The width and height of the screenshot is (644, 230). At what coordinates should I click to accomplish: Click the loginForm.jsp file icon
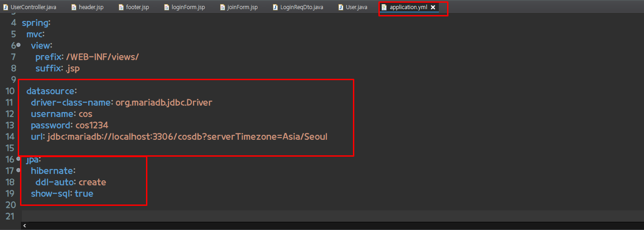pyautogui.click(x=166, y=7)
